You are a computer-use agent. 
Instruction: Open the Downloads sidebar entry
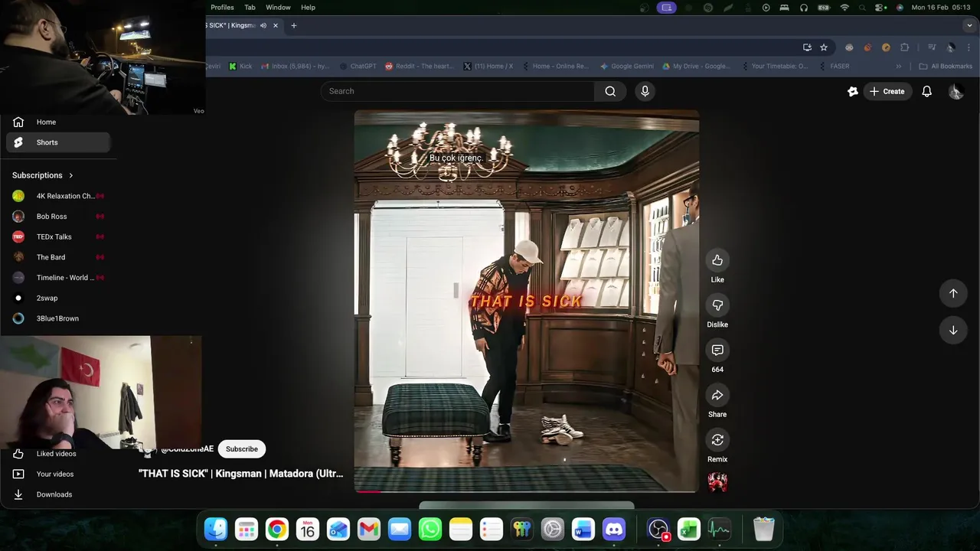(x=58, y=494)
